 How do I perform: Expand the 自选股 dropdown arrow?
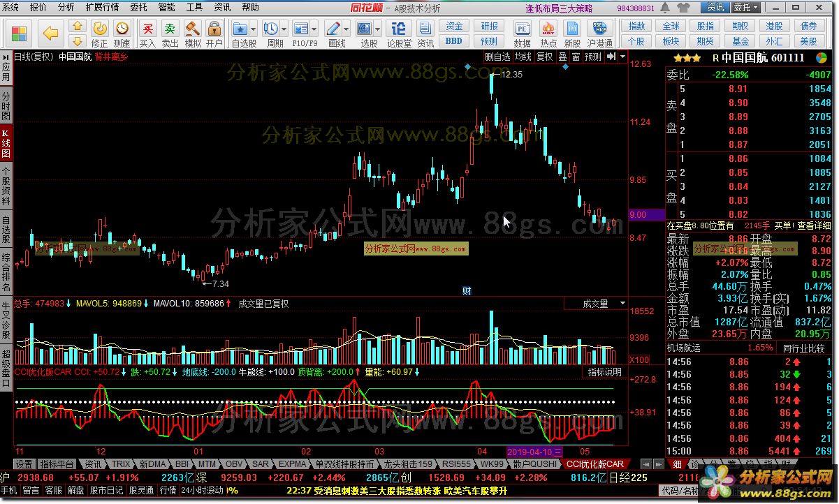pos(254,29)
